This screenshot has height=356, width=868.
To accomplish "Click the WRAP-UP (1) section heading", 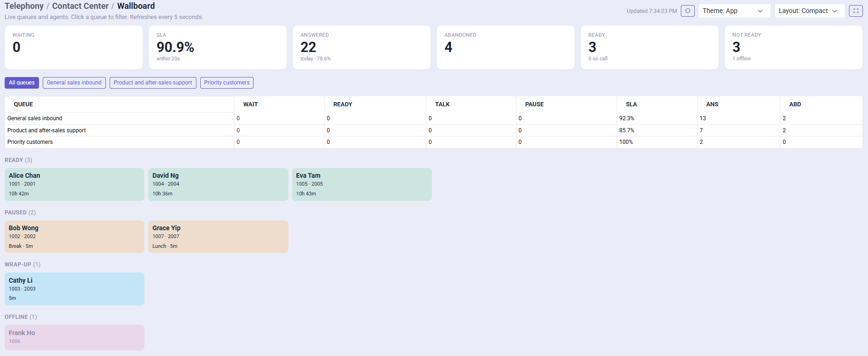I will coord(22,265).
